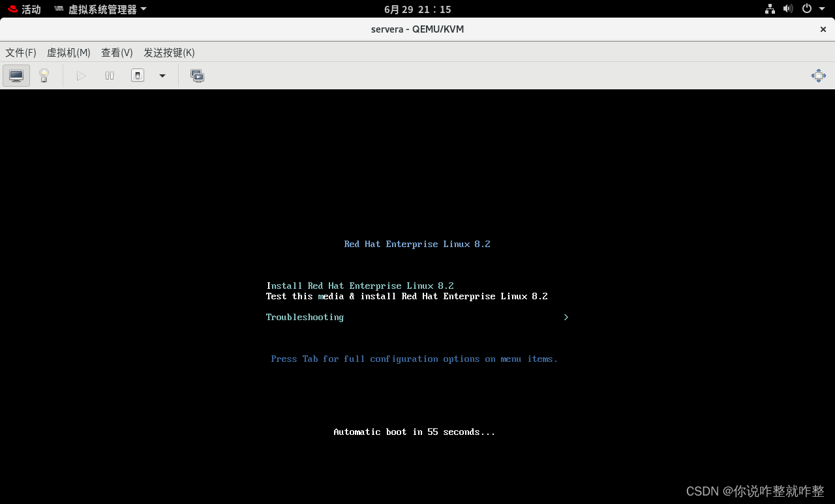Pause the virtual machine
Screen dimensions: 835x504
coord(110,76)
